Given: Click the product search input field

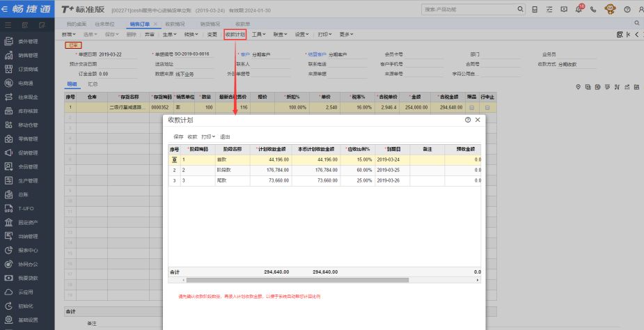Looking at the screenshot, I should [x=468, y=10].
